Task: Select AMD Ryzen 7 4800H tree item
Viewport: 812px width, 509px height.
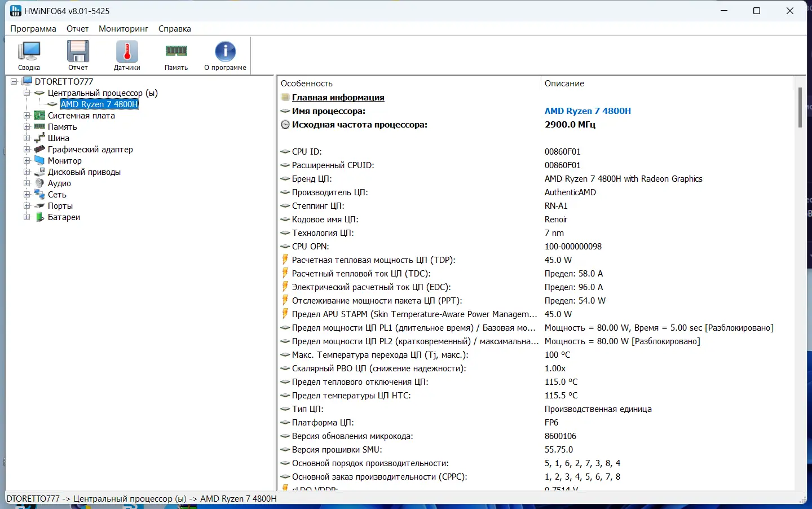Action: point(99,104)
